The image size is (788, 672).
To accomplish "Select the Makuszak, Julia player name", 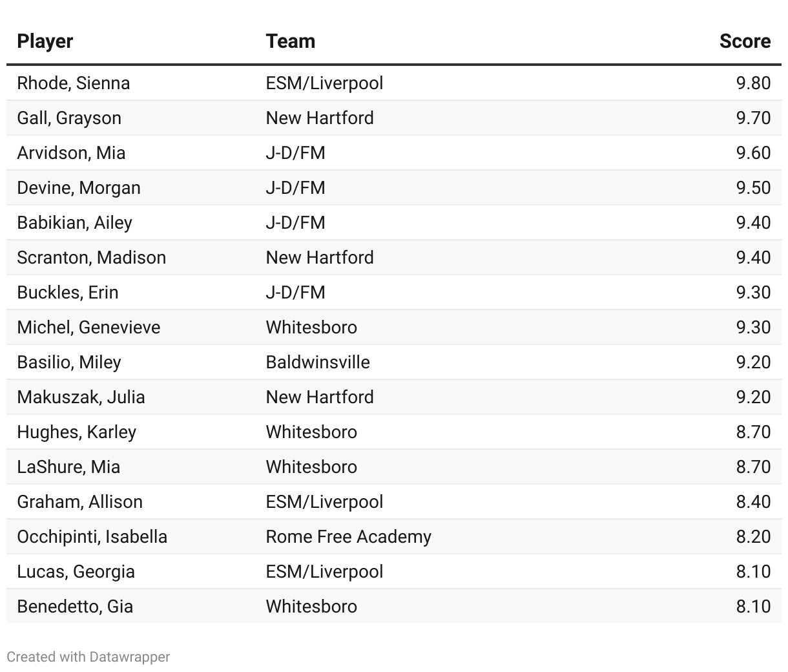I will (81, 397).
